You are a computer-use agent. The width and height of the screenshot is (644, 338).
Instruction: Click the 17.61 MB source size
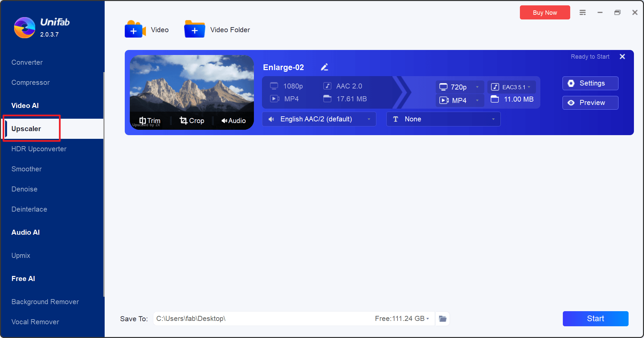pyautogui.click(x=352, y=99)
